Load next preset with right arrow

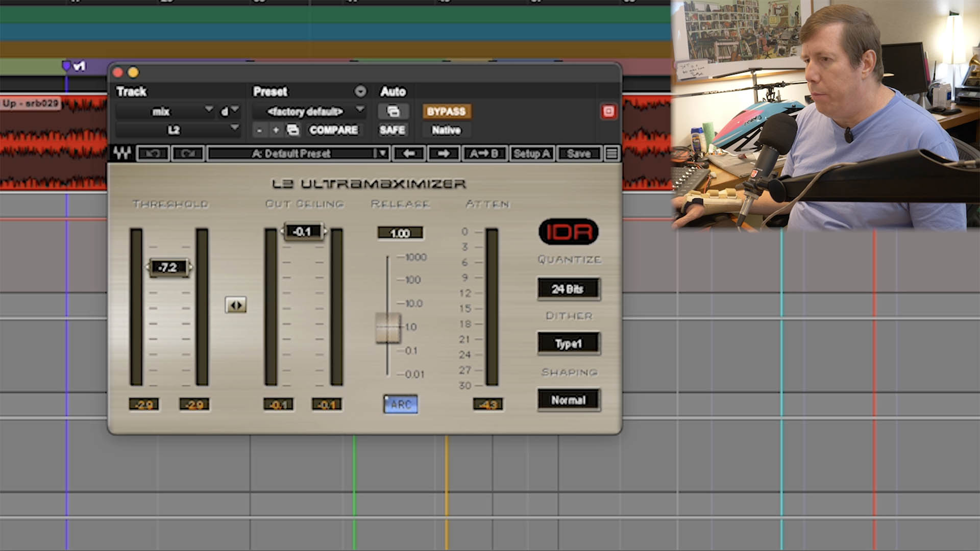point(443,154)
